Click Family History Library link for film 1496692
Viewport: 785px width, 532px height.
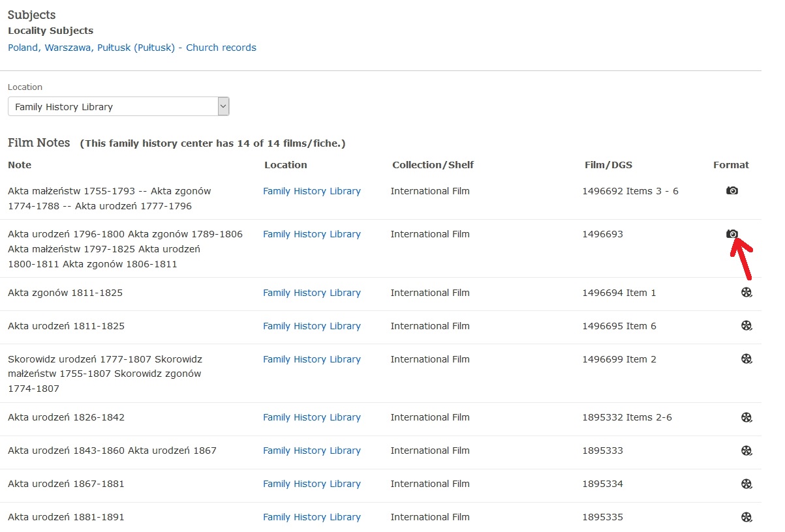click(311, 191)
